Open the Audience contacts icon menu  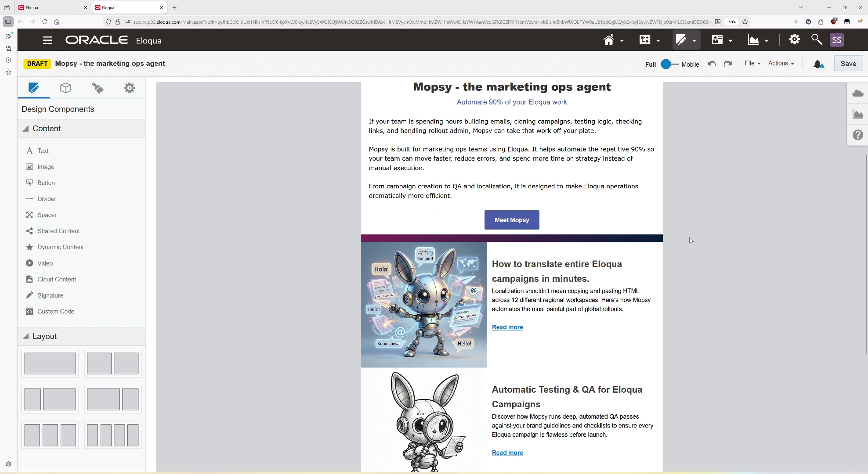(x=722, y=40)
